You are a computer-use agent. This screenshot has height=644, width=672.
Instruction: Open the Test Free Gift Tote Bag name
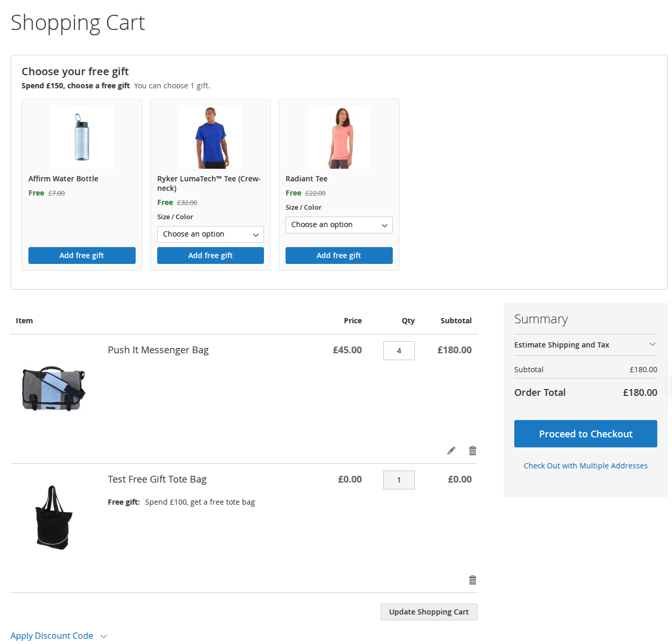[x=157, y=479]
